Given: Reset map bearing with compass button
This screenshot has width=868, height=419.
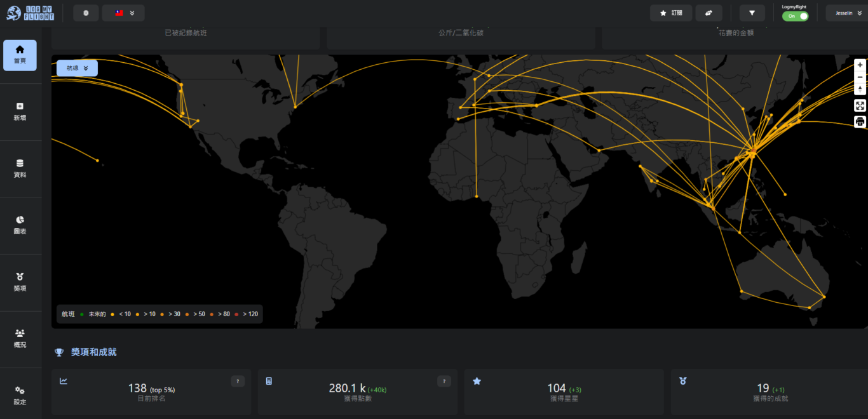Looking at the screenshot, I should (860, 89).
